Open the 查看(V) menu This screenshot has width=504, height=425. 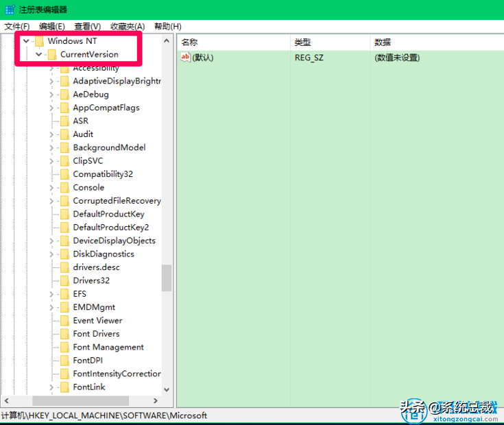88,26
